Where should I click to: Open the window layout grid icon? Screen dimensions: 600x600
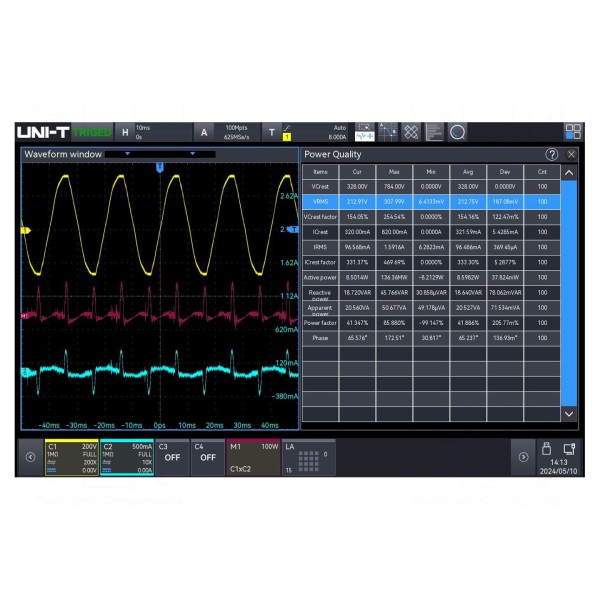point(573,132)
